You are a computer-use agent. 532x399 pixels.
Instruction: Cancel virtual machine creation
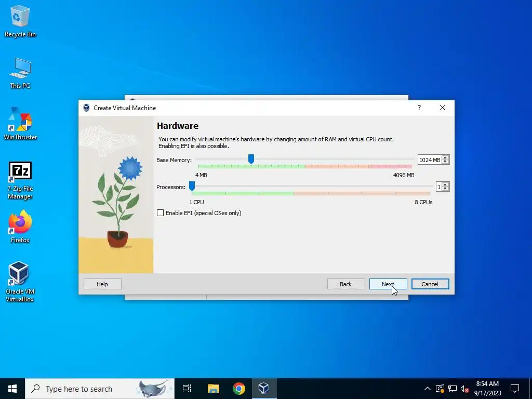click(x=430, y=284)
